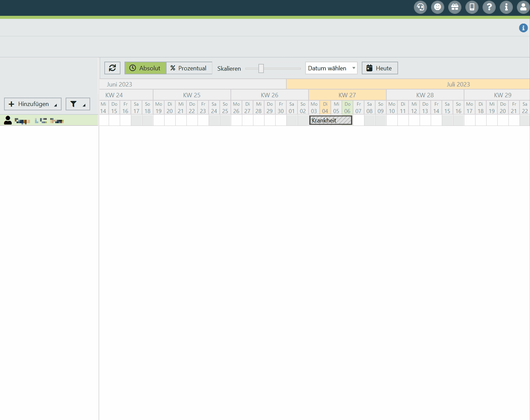Viewport: 530px width, 420px height.
Task: Switch to Prozentual view mode
Action: pos(189,68)
